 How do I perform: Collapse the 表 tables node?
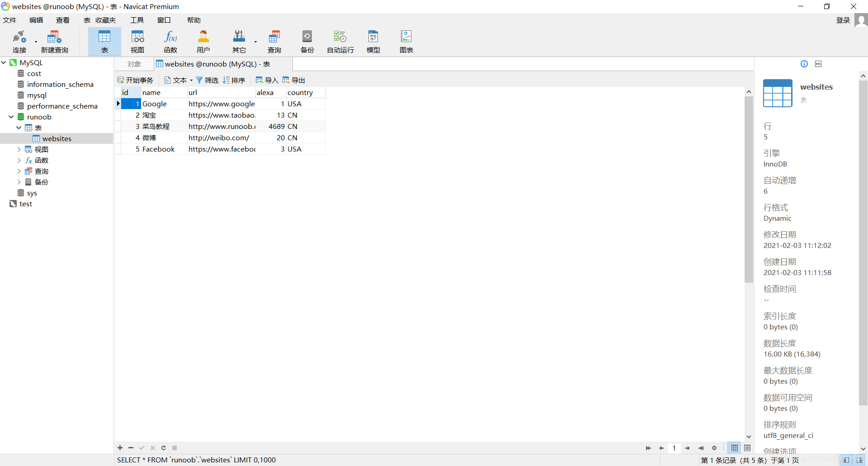click(19, 128)
